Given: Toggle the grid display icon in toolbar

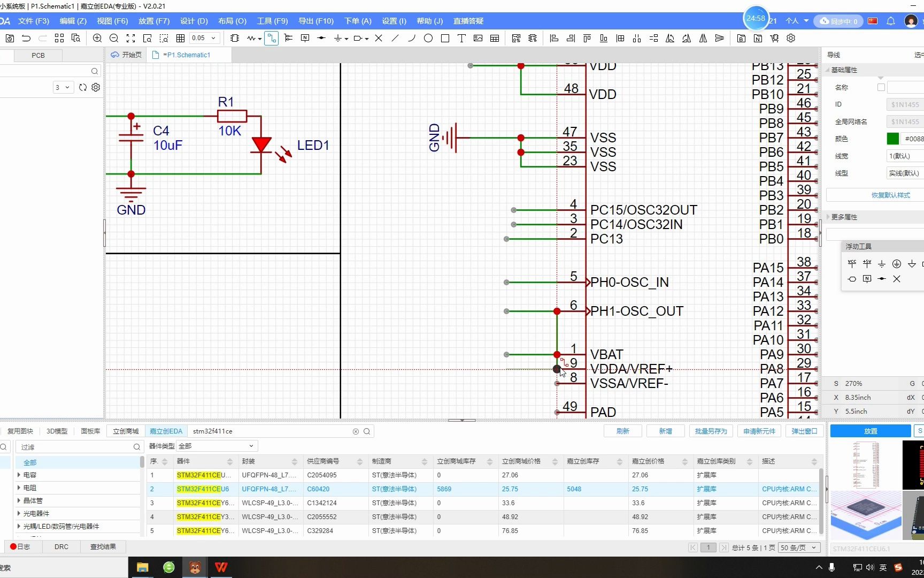Looking at the screenshot, I should (x=180, y=38).
